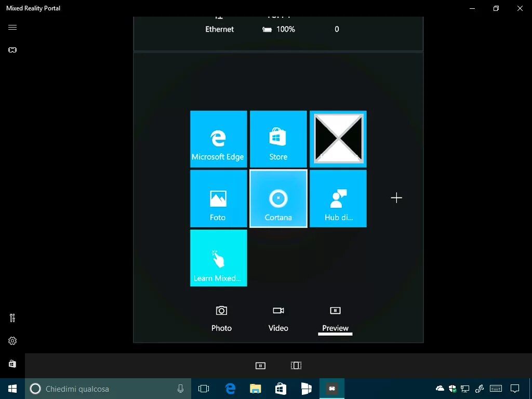Open Windows Ink Workspace pen icon

tap(479, 389)
